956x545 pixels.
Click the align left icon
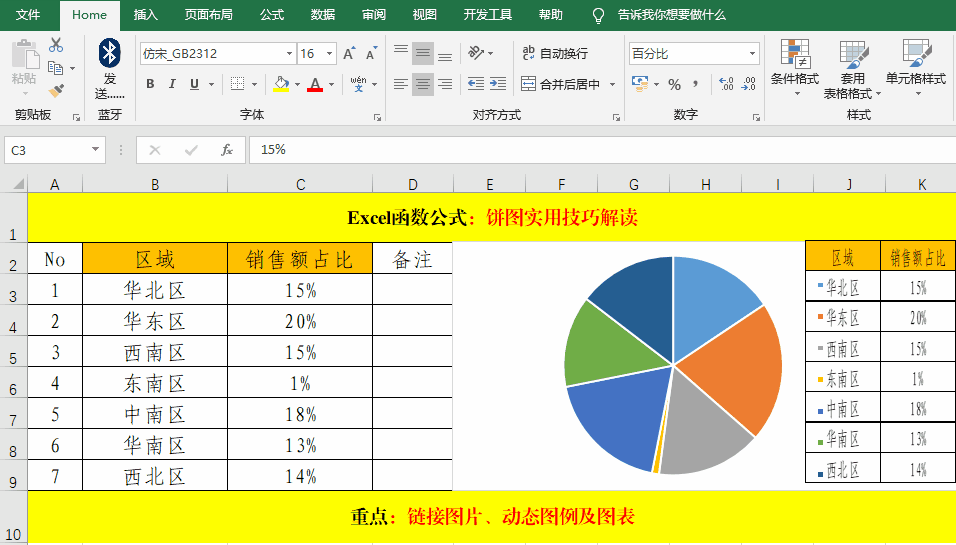pyautogui.click(x=401, y=84)
